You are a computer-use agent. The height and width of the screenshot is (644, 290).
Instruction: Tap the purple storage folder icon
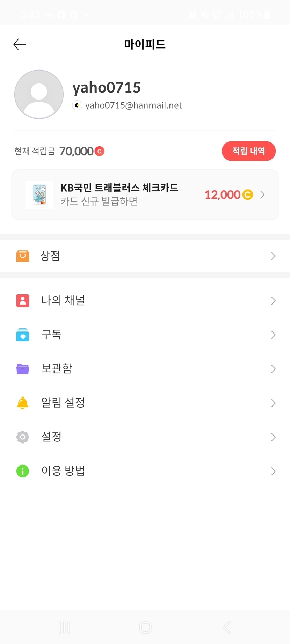click(23, 368)
